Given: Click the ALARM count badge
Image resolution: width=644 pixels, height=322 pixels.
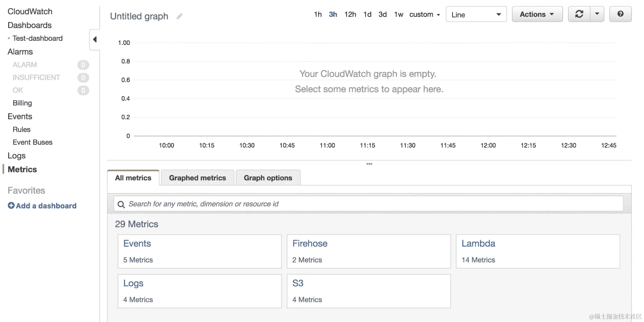Looking at the screenshot, I should click(83, 65).
